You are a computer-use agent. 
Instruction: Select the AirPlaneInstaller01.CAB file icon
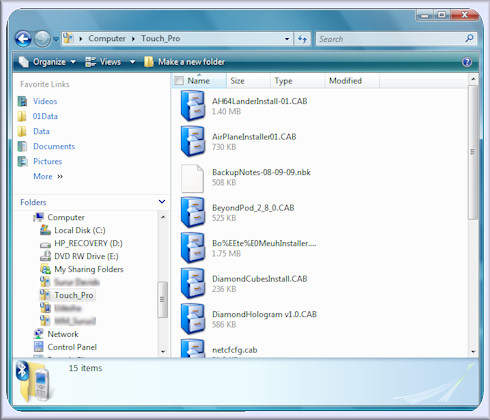click(193, 141)
